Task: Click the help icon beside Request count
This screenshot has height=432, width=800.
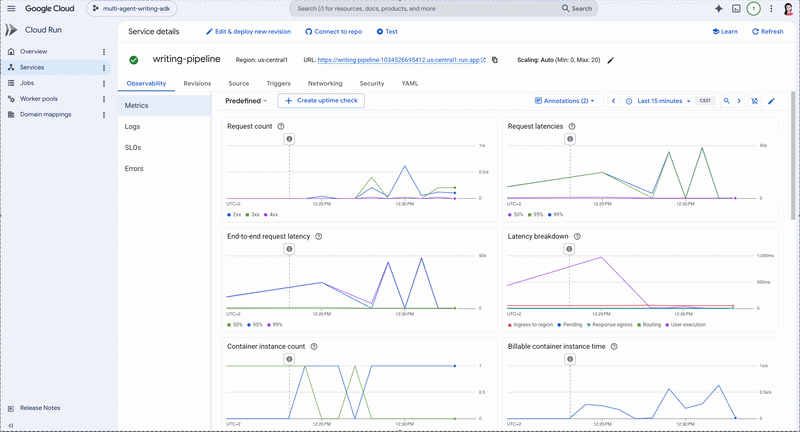Action: pyautogui.click(x=281, y=126)
